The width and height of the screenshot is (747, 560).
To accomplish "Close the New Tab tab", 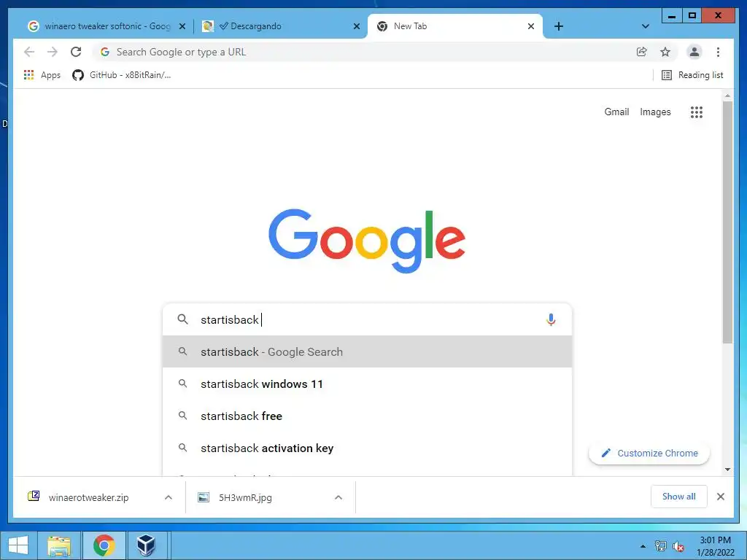I will coord(531,27).
